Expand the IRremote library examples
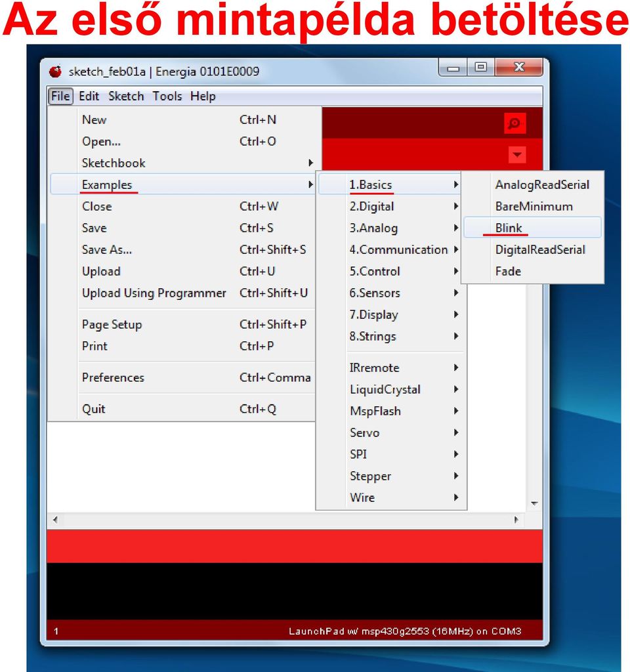The image size is (630, 672). pos(390,367)
